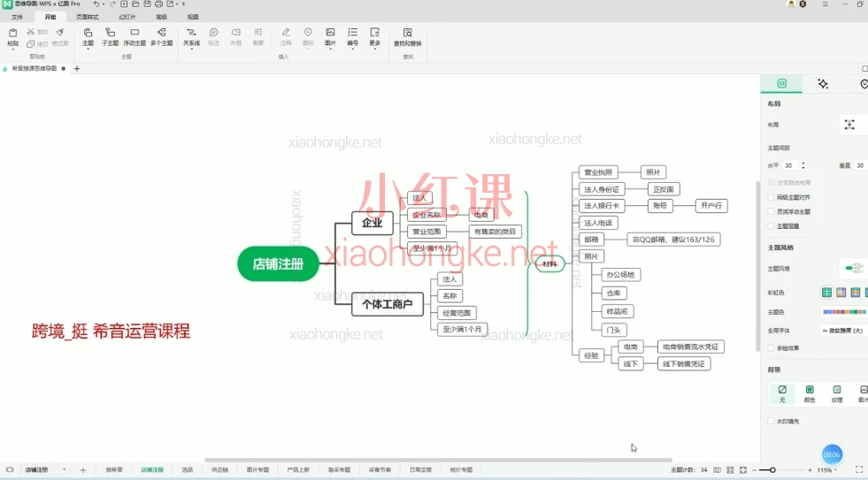Switch to the 幻灯片 ribbon tab
This screenshot has height=480, width=868.
click(127, 17)
